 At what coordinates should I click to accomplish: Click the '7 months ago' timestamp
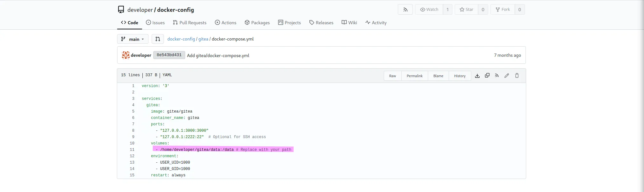point(507,55)
